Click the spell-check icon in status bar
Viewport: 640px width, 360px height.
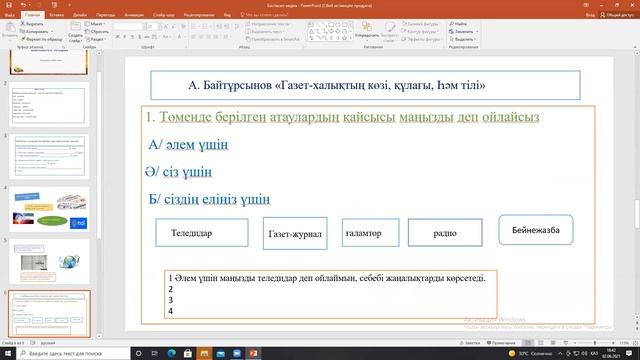point(33,343)
